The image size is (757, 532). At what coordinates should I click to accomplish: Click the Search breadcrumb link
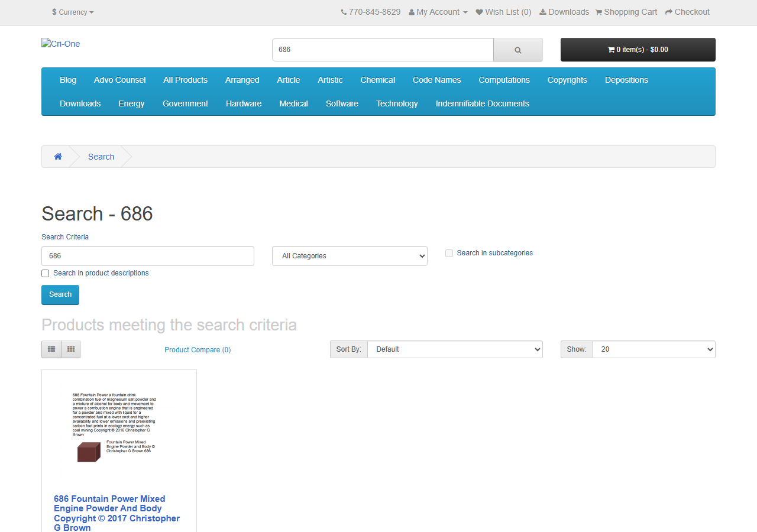coord(101,157)
